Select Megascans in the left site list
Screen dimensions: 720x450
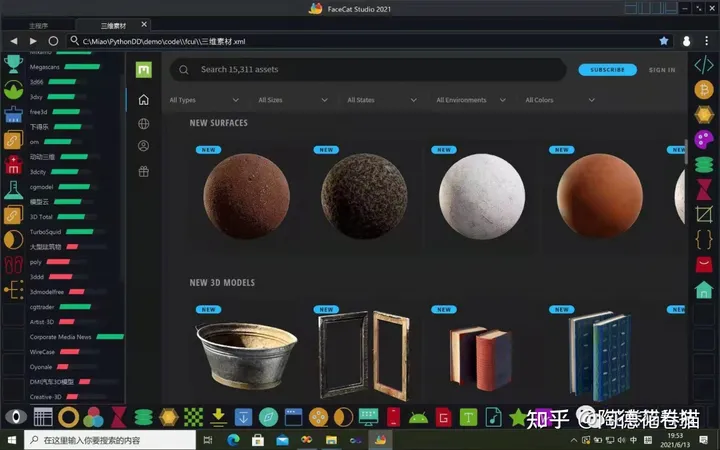point(43,67)
